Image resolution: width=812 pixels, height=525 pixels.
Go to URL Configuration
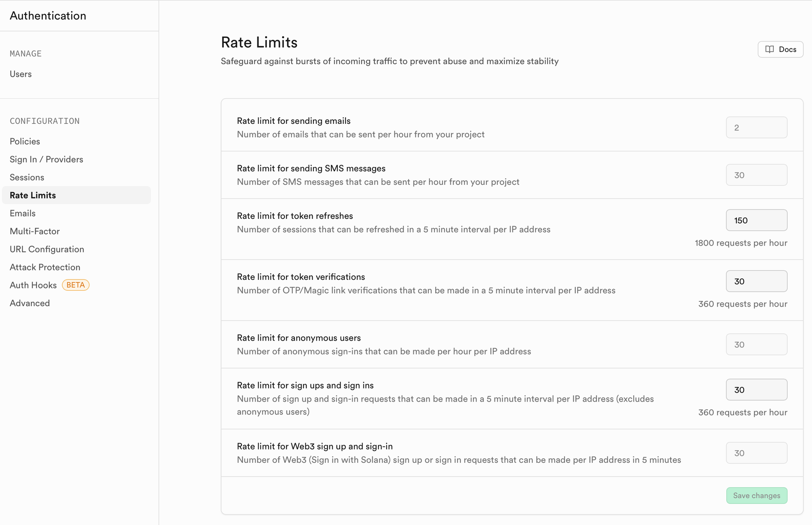tap(47, 249)
